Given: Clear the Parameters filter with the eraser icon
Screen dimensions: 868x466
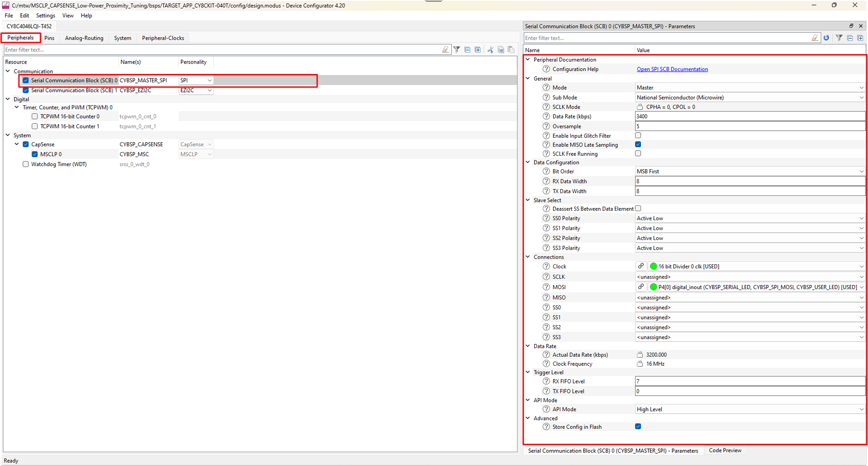Looking at the screenshot, I should pos(815,38).
